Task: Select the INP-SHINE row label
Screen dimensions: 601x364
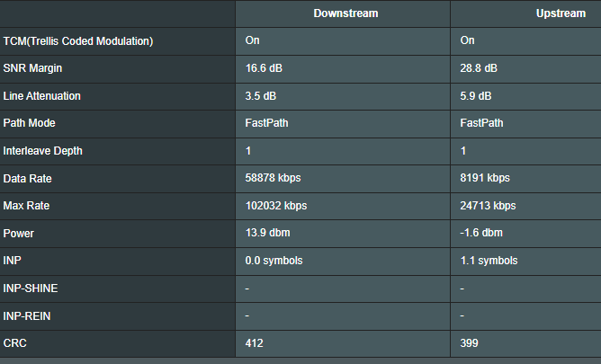Action: [31, 289]
